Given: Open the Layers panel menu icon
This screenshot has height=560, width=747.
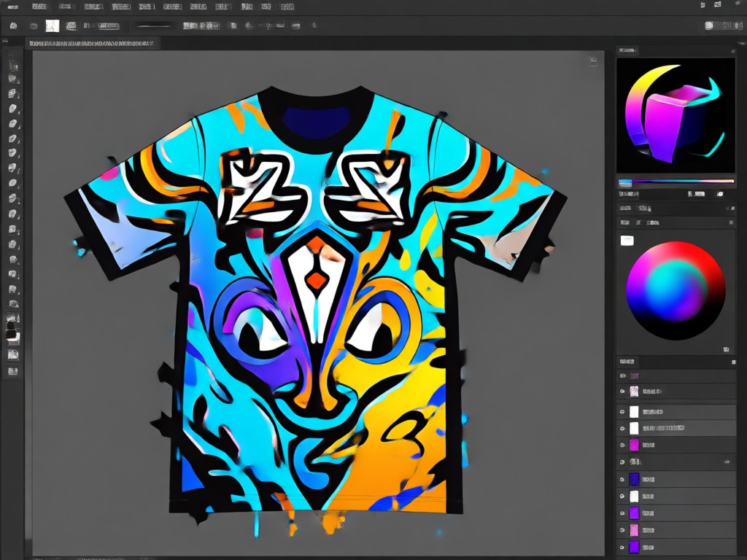Looking at the screenshot, I should tap(734, 362).
